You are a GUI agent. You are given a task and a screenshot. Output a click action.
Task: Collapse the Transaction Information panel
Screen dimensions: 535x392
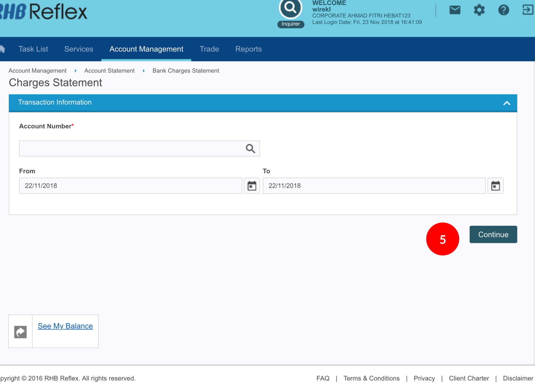tap(506, 103)
